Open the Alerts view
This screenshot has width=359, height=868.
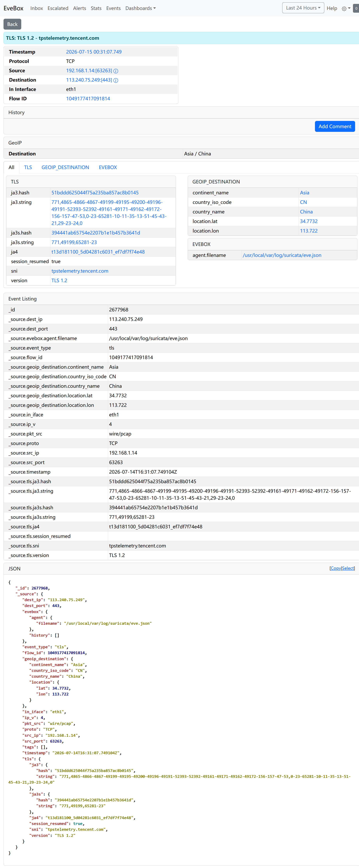80,8
